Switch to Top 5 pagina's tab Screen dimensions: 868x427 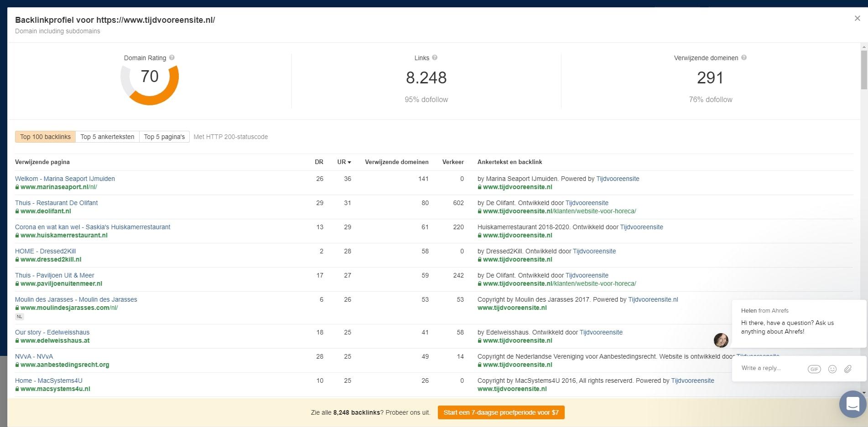tap(164, 137)
